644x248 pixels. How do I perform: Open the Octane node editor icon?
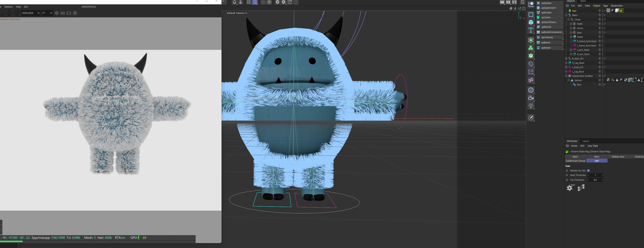point(581,187)
